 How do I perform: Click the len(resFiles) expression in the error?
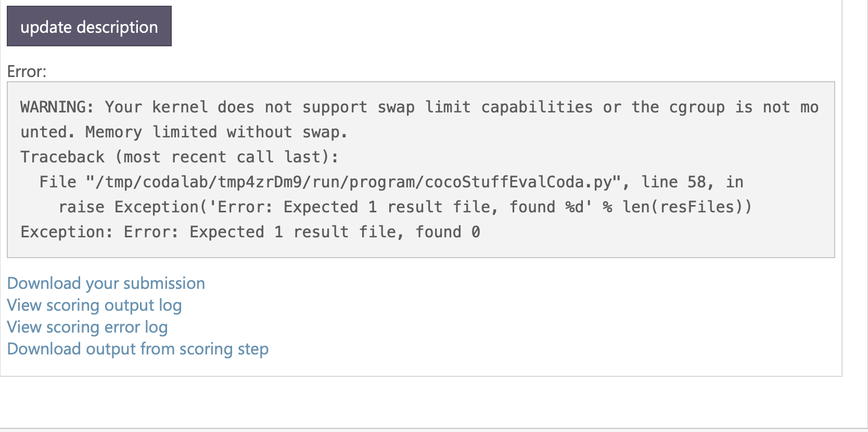pyautogui.click(x=687, y=207)
